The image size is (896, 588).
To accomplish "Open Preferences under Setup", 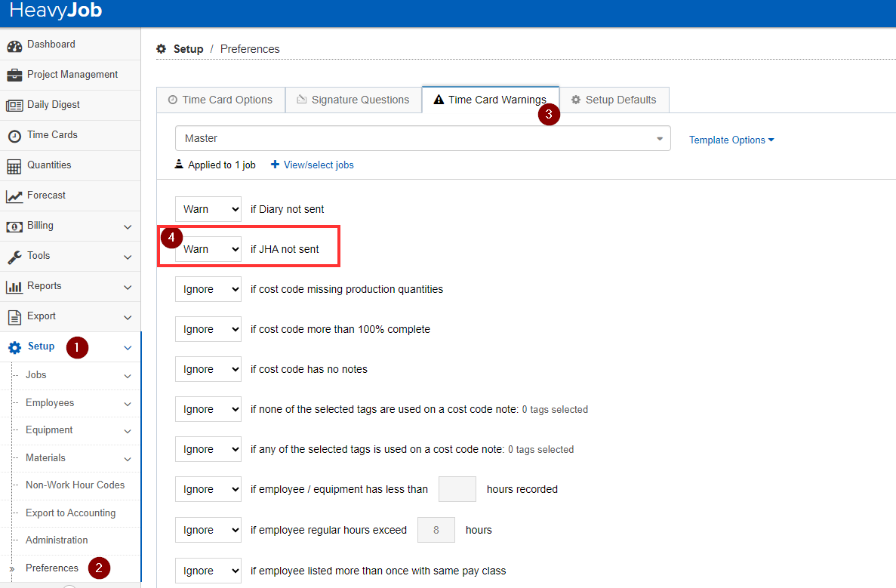I will tap(52, 568).
